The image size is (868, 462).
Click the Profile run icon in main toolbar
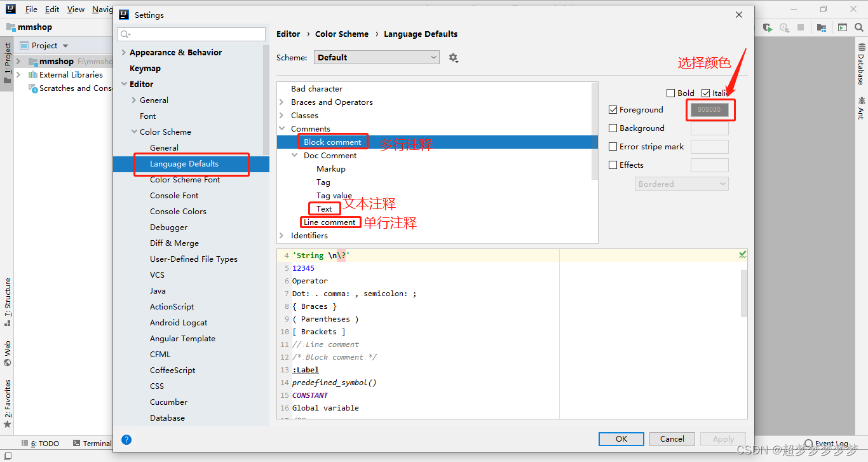[x=785, y=28]
